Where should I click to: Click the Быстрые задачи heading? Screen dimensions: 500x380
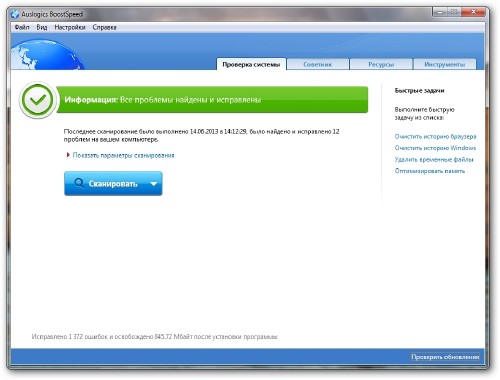[x=419, y=90]
